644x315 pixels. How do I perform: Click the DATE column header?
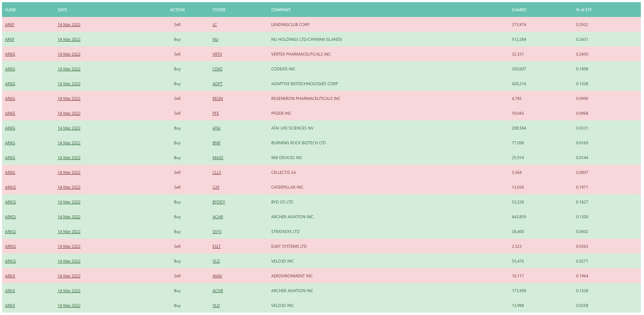pyautogui.click(x=62, y=10)
